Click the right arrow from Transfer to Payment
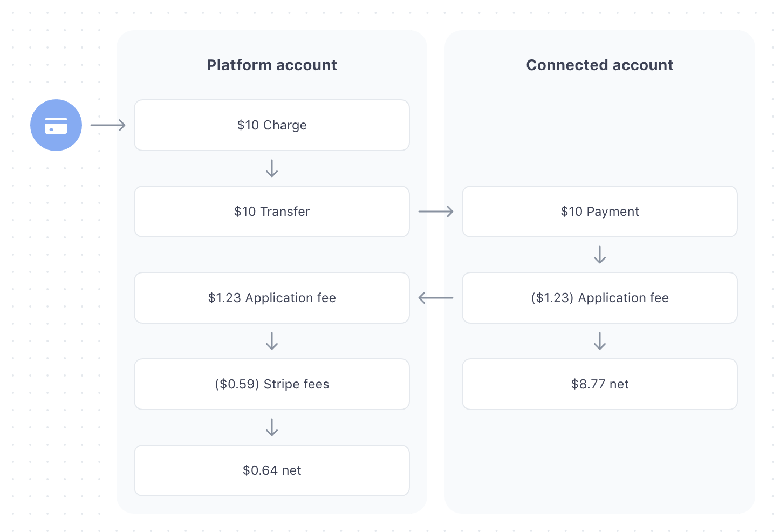780x532 pixels. pos(436,212)
